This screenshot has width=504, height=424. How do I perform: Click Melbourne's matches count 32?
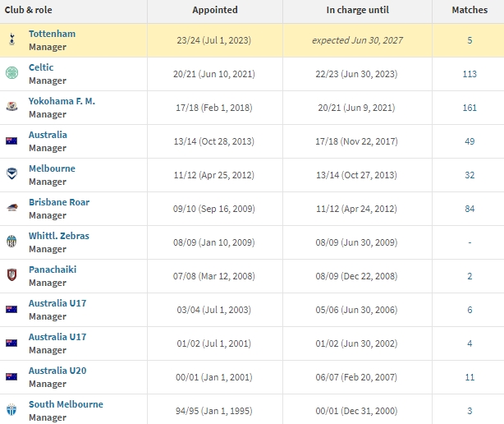(470, 175)
